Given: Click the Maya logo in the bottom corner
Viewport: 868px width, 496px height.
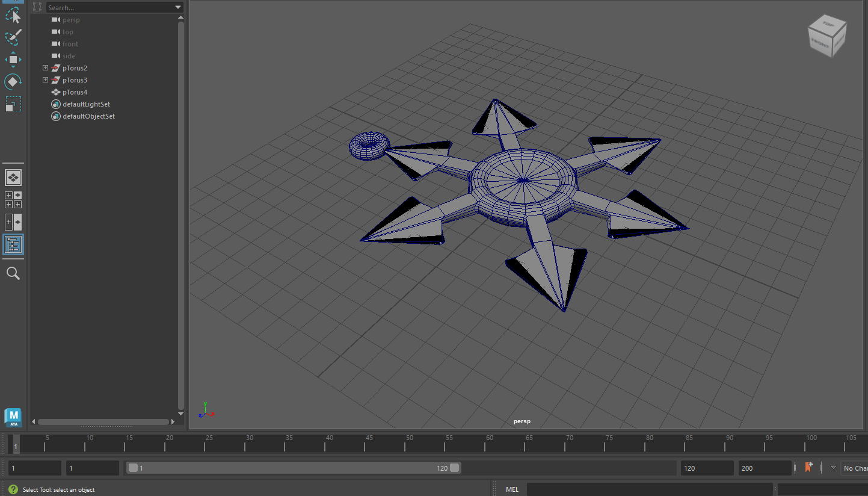Looking at the screenshot, I should [x=13, y=417].
